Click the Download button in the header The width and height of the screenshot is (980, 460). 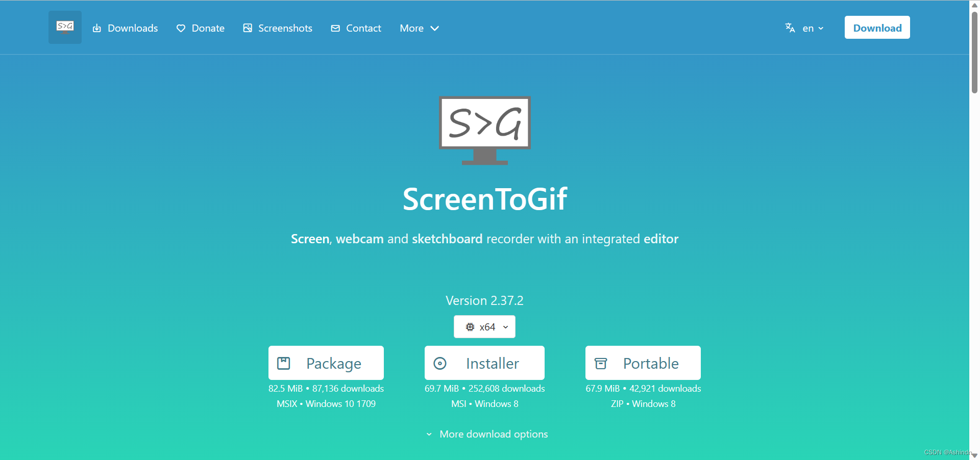tap(877, 28)
